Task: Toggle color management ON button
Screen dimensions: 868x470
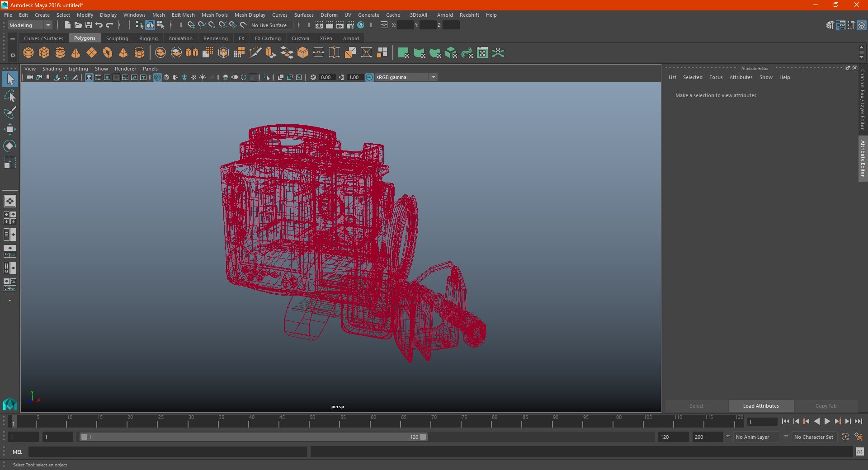Action: click(369, 77)
